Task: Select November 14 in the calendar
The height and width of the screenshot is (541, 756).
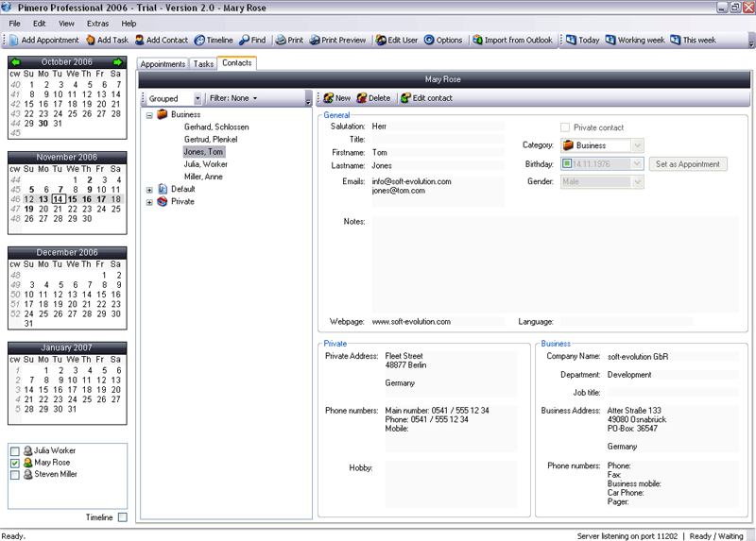Action: (58, 199)
